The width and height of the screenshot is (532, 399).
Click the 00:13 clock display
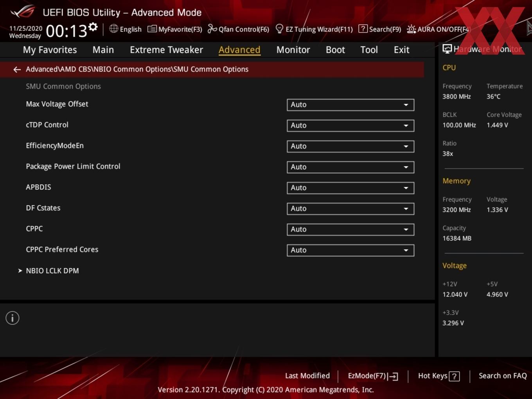[x=66, y=31]
